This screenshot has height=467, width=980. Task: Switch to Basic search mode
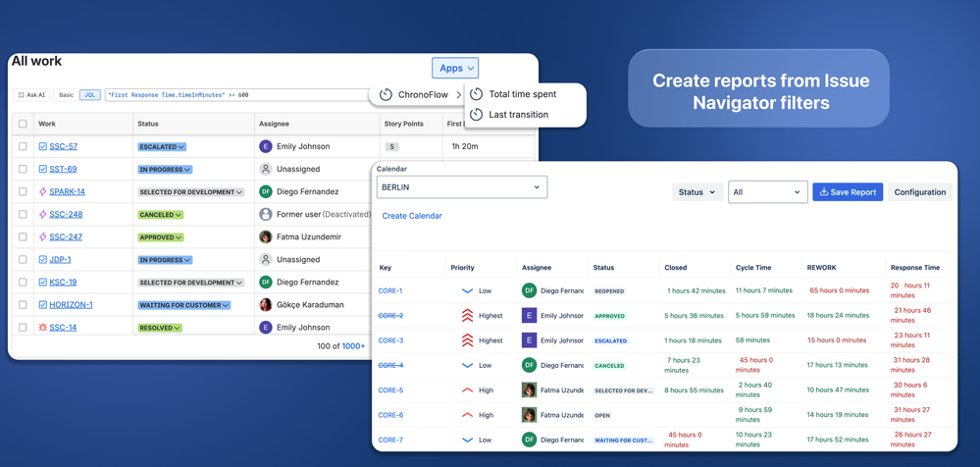coord(67,95)
